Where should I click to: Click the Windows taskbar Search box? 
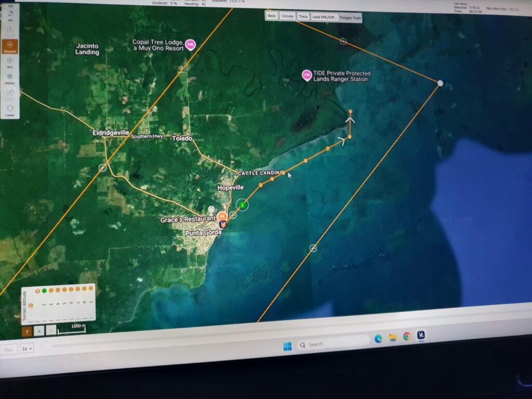[332, 343]
